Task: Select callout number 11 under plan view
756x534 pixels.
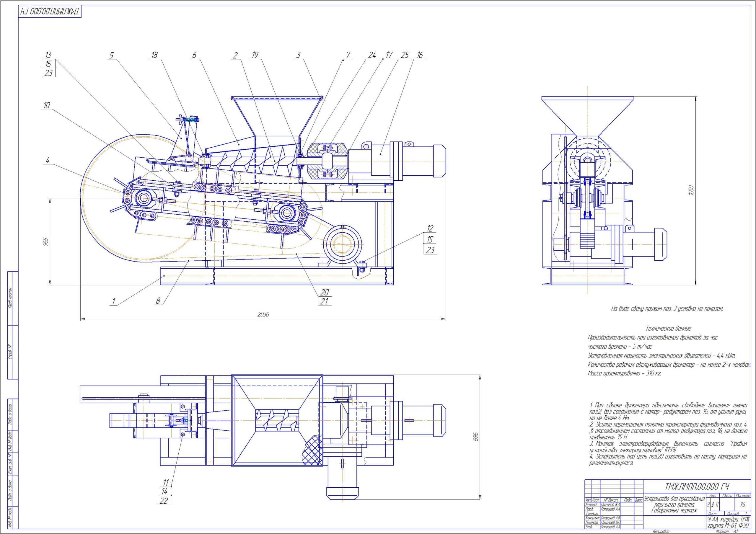Action: [x=166, y=483]
